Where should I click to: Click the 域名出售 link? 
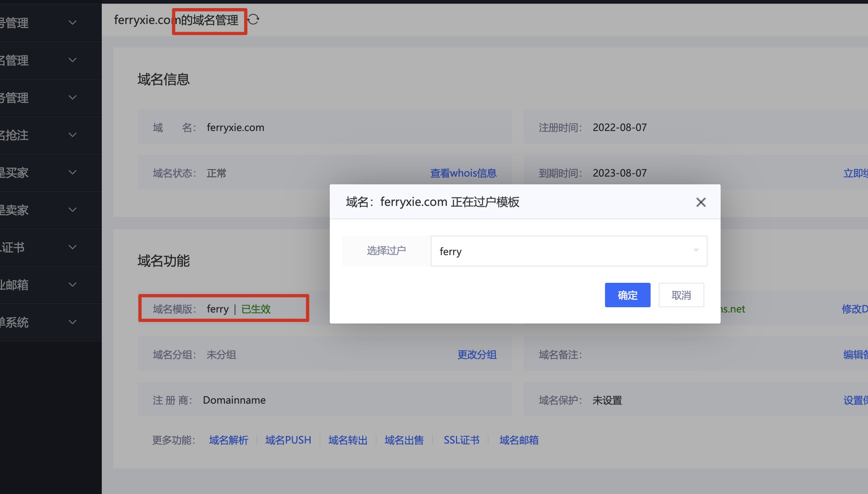click(x=404, y=440)
